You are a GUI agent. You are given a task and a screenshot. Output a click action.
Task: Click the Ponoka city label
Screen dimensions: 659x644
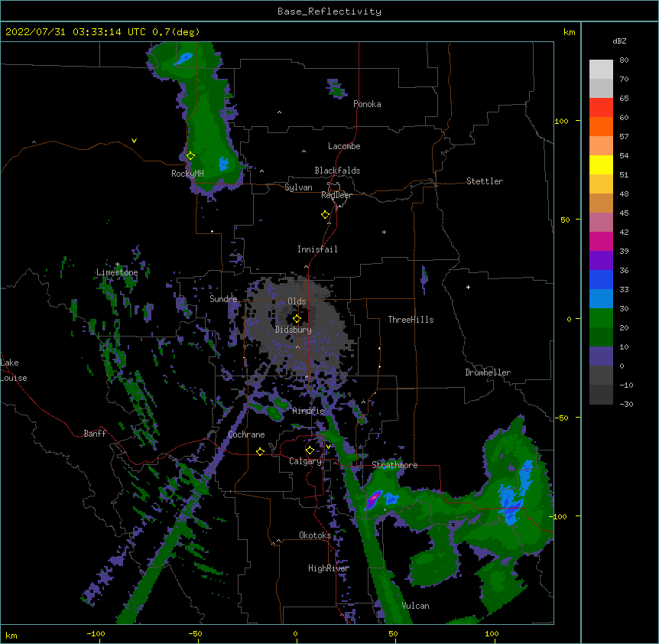click(x=367, y=104)
